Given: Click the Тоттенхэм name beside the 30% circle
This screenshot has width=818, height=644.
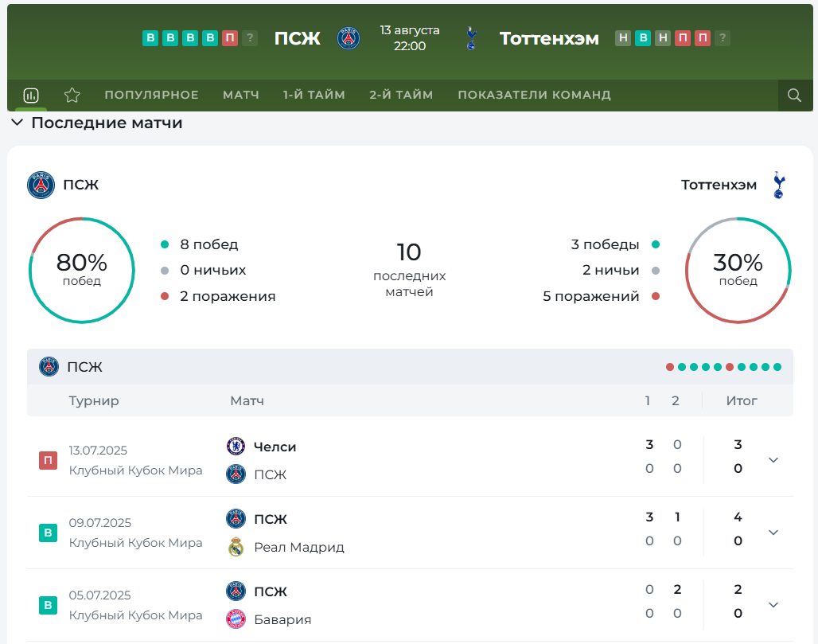Looking at the screenshot, I should point(719,185).
